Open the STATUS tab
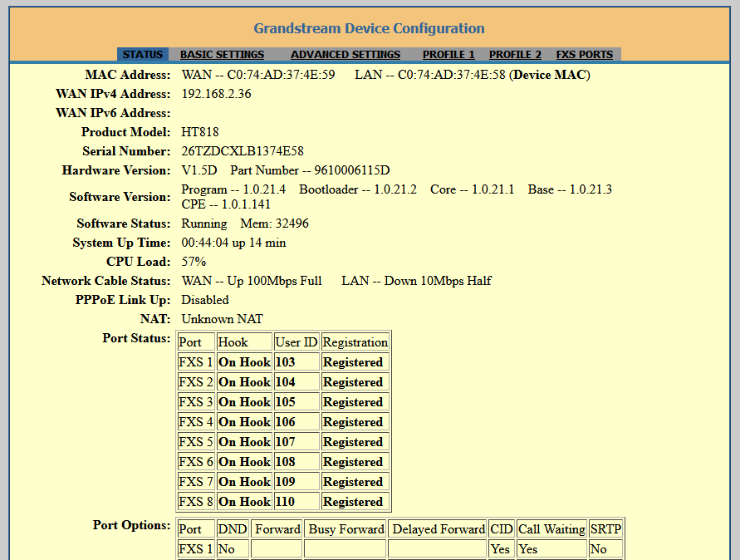Screen dimensions: 740x560 pos(143,55)
